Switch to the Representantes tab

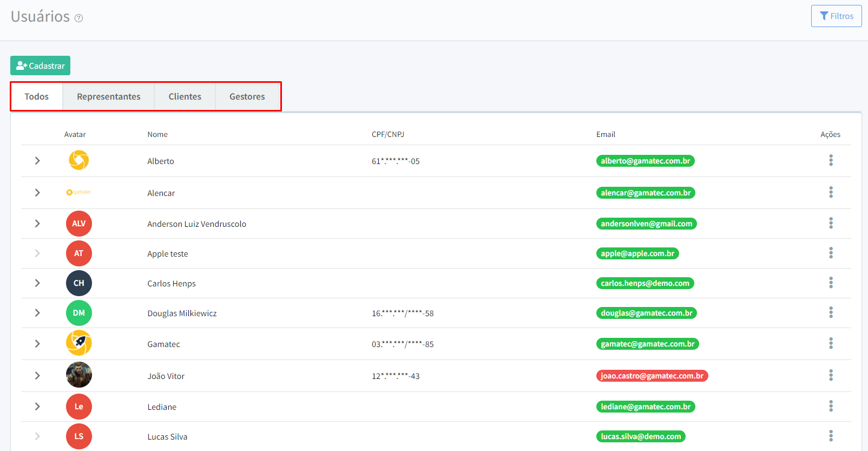109,96
